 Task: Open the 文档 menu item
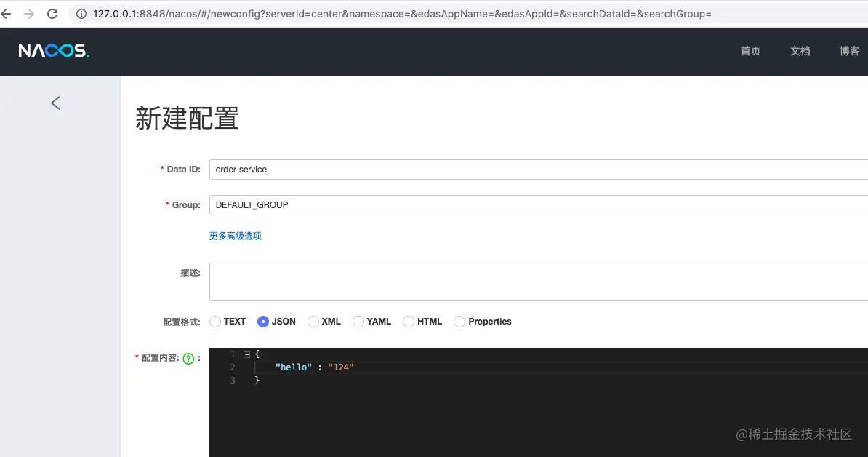pos(800,51)
